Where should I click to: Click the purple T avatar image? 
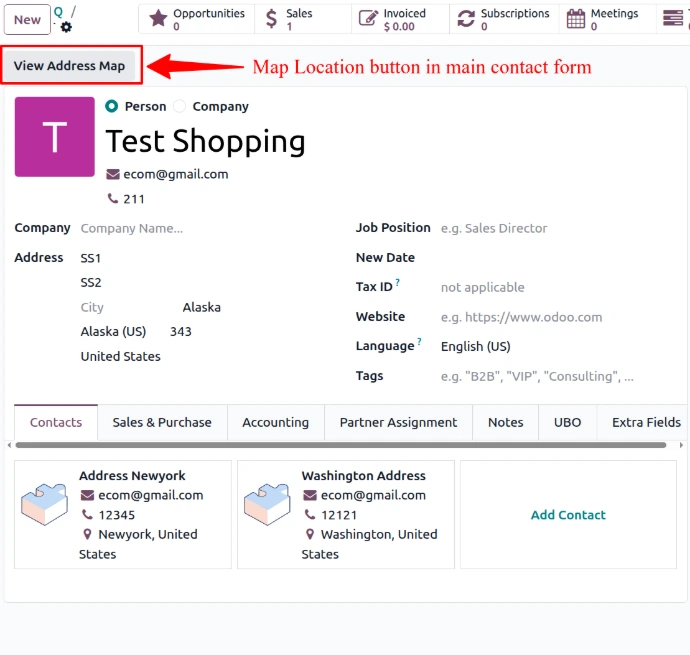point(54,137)
